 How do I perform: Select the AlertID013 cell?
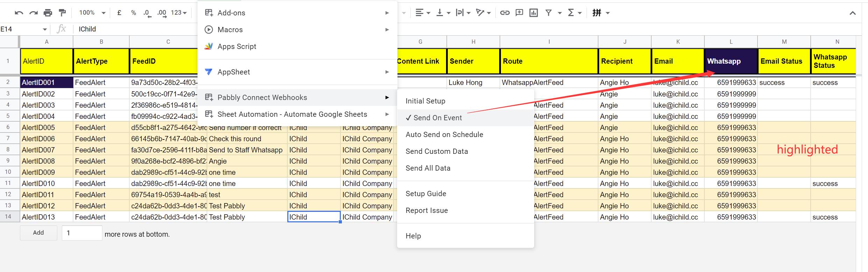[46, 217]
